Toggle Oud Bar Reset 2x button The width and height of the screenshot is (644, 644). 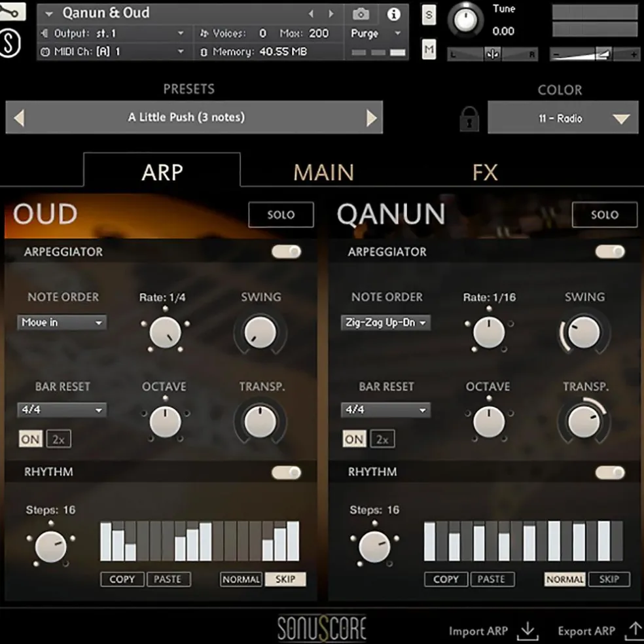point(59,439)
